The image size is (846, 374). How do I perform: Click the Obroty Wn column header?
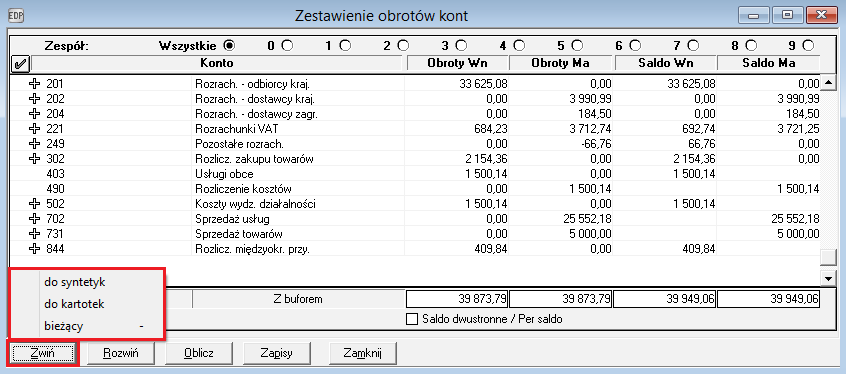pyautogui.click(x=458, y=64)
